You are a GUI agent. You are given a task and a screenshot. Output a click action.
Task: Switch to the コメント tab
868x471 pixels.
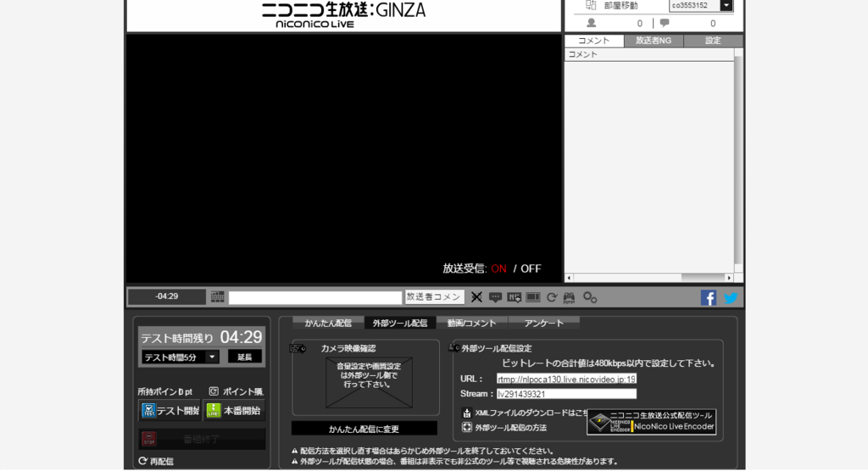pos(594,41)
